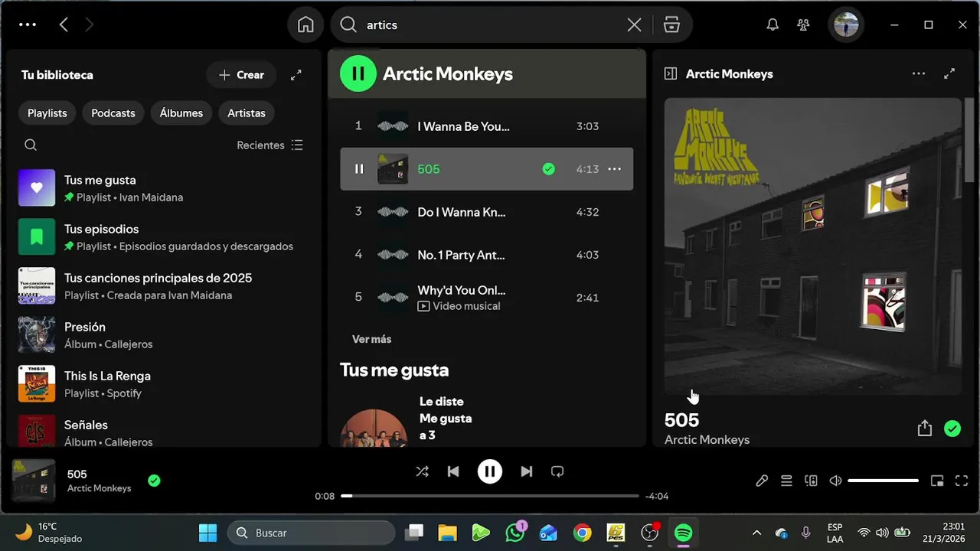Collapse the now playing side panel
This screenshot has height=551, width=980.
[671, 74]
